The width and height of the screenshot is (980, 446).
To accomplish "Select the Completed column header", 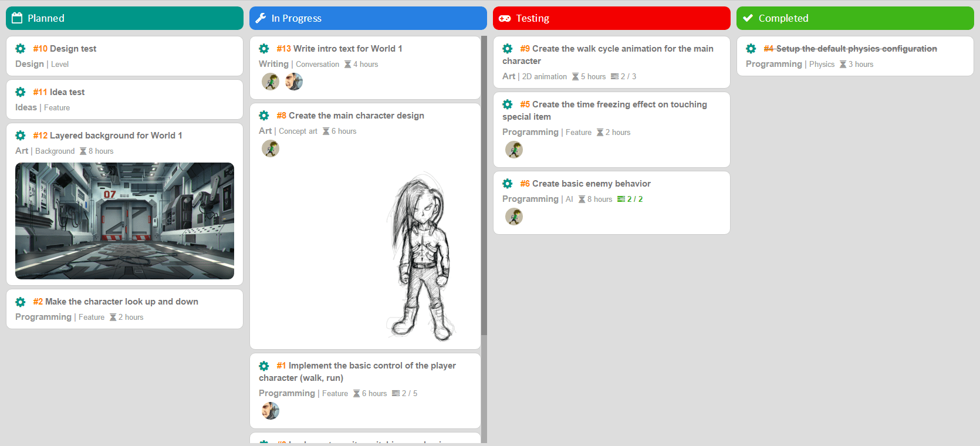I will [855, 18].
